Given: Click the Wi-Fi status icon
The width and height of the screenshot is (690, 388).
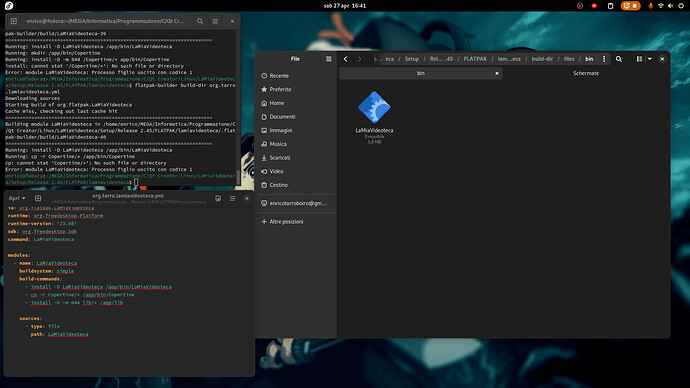Looking at the screenshot, I should [x=661, y=6].
